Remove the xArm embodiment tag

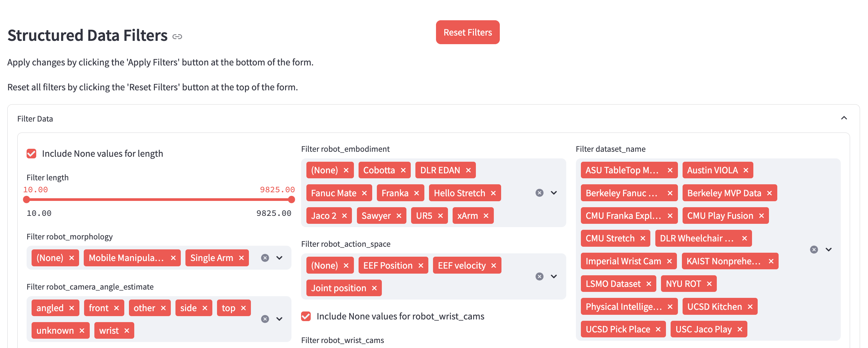coord(486,216)
